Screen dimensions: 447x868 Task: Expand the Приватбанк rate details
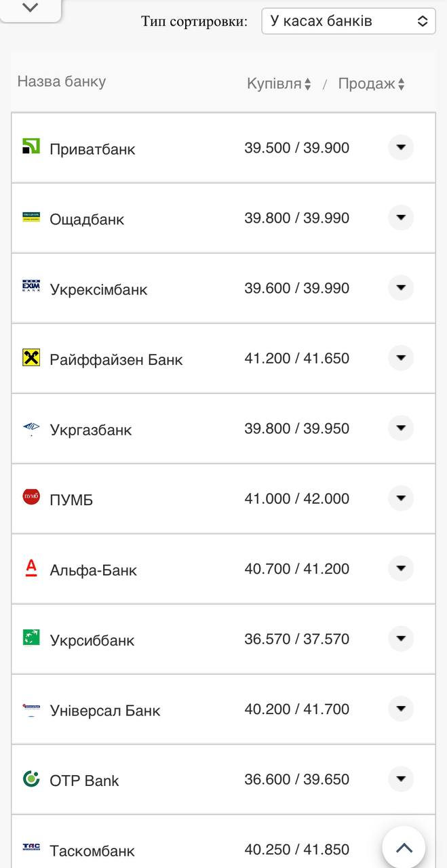[x=401, y=147]
